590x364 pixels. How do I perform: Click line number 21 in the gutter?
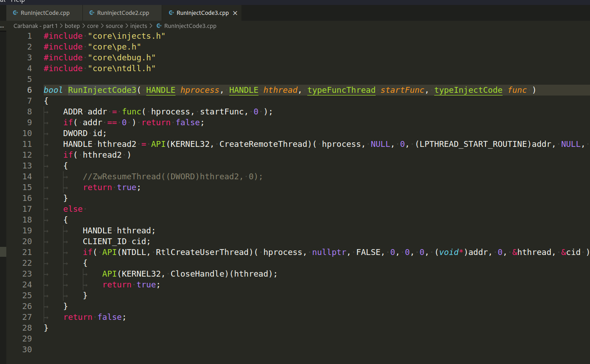[x=27, y=252]
